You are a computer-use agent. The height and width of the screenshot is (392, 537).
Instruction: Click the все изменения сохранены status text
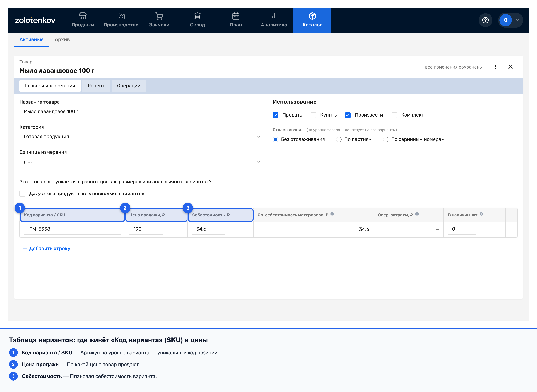454,67
